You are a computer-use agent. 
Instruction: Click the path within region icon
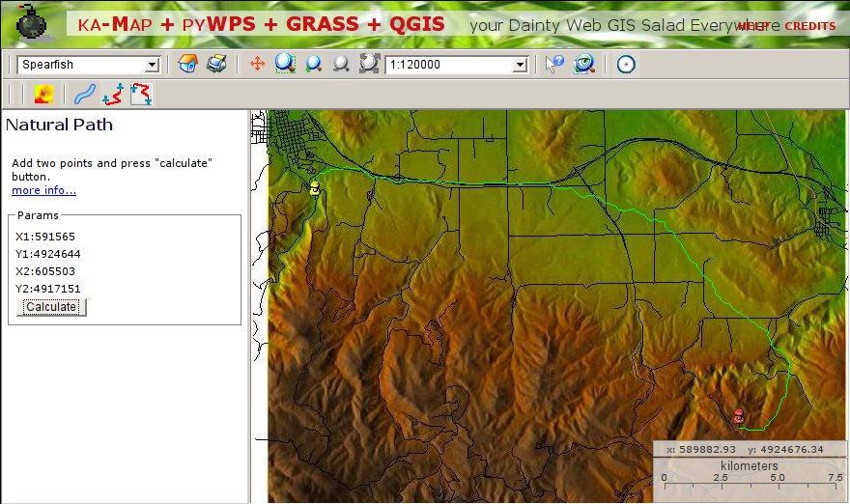click(141, 95)
